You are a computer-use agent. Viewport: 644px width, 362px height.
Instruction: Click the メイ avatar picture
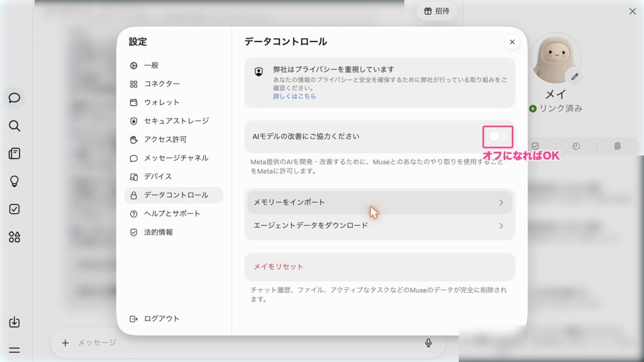tap(555, 58)
